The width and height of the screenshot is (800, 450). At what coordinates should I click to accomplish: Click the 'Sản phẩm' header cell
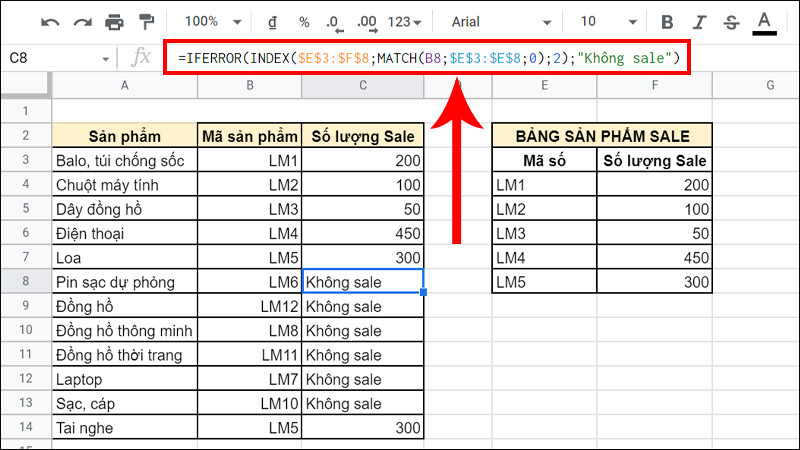[x=124, y=136]
